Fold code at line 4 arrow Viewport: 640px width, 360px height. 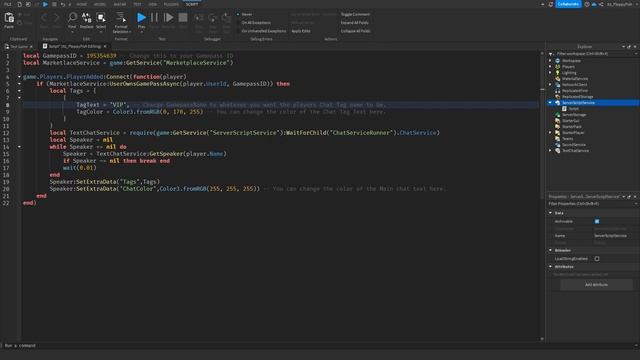[19, 77]
